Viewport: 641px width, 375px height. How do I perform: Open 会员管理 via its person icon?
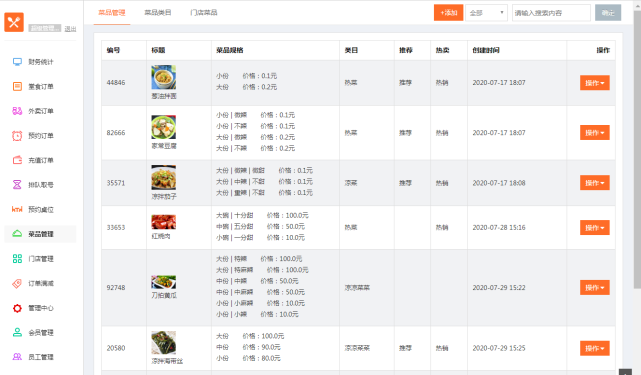click(x=17, y=332)
